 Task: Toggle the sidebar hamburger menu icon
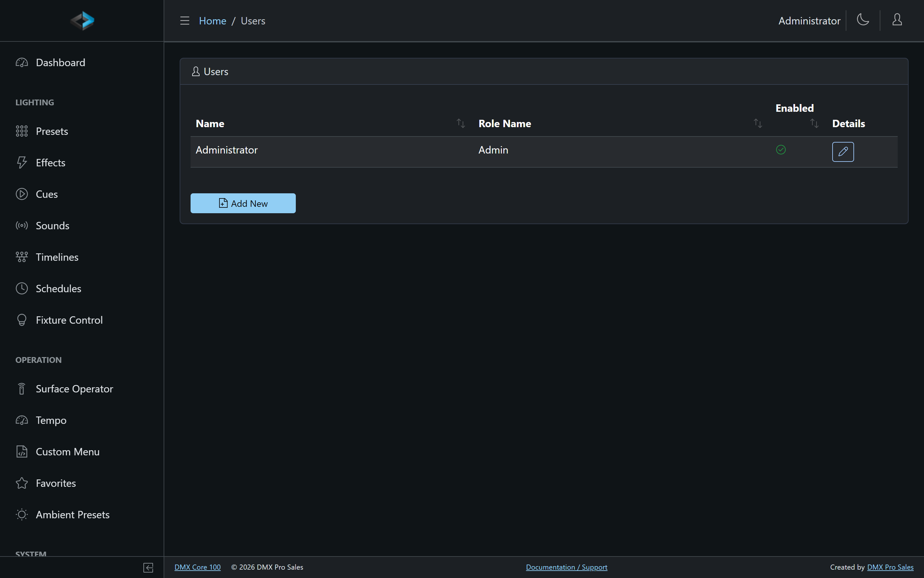point(185,21)
